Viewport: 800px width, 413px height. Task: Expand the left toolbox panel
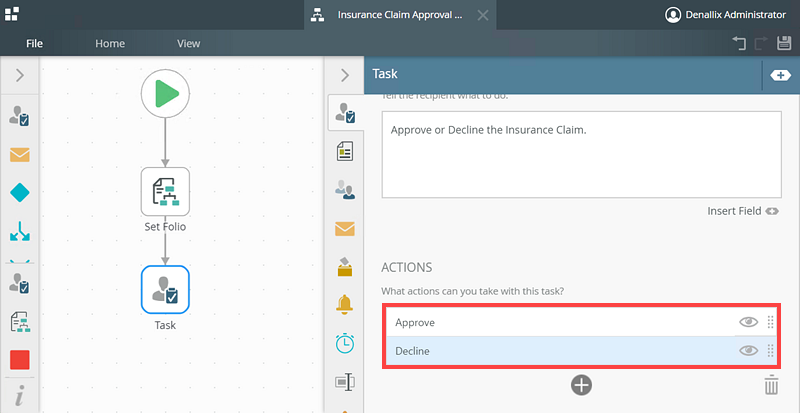[20, 75]
